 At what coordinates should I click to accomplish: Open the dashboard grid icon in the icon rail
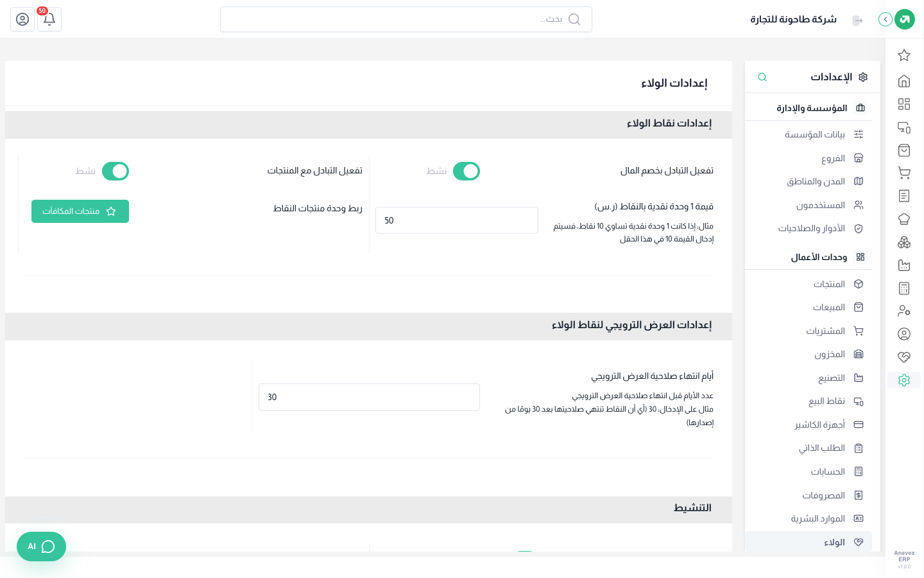click(x=904, y=104)
